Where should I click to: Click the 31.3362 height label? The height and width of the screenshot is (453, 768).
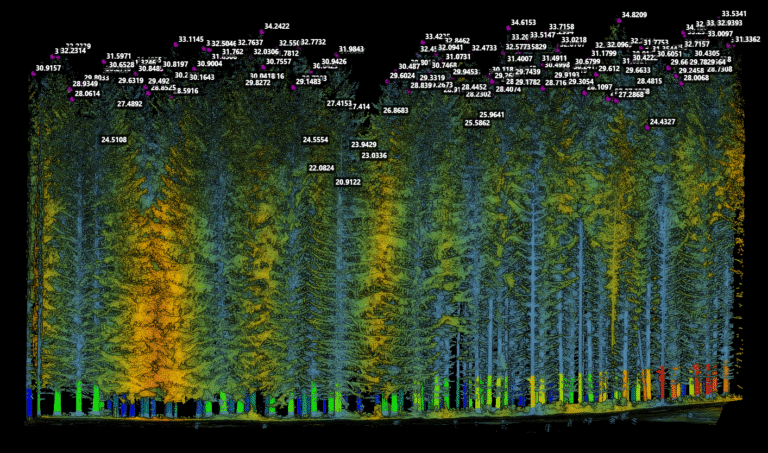click(x=747, y=40)
